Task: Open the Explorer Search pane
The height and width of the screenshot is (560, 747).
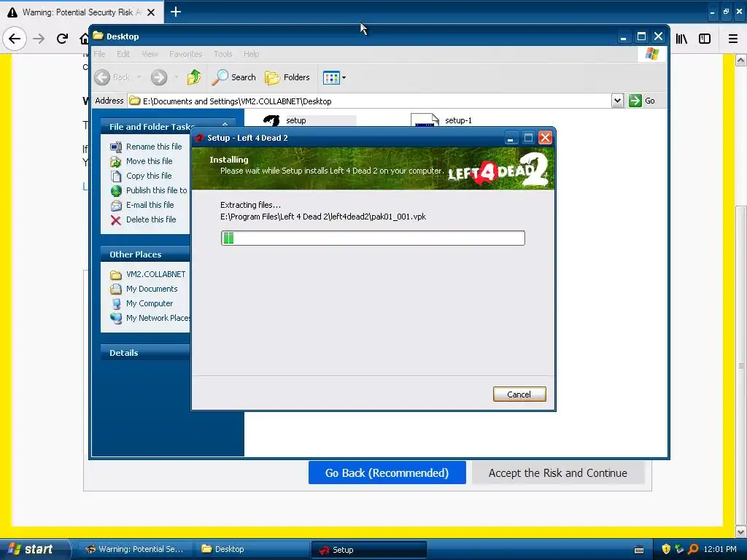Action: [234, 77]
